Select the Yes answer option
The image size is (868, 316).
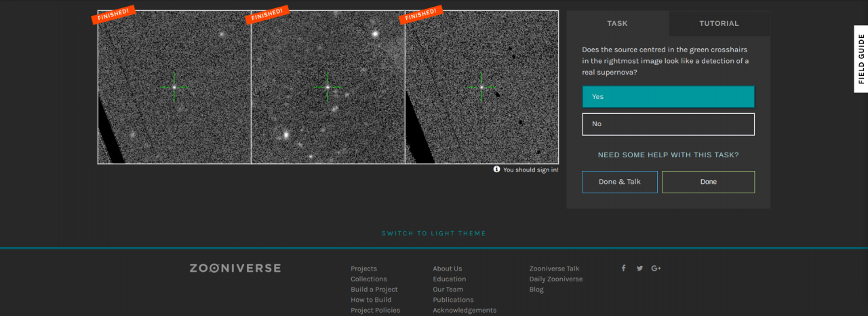668,97
